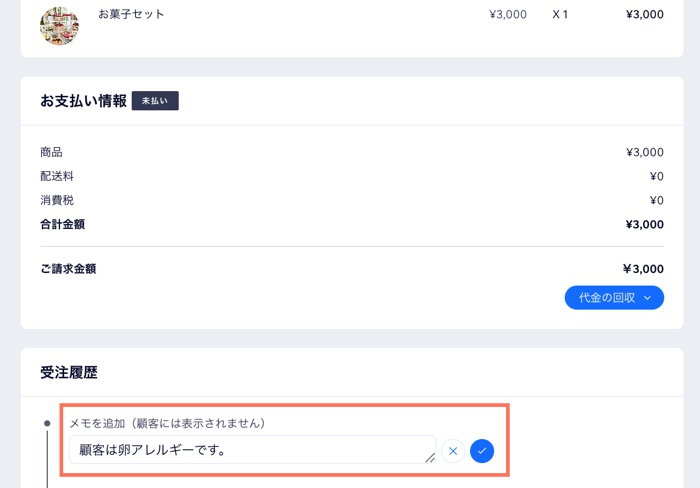Click the timeline bullet dot in 受注履歴
Viewport: 700px width, 488px height.
point(47,423)
